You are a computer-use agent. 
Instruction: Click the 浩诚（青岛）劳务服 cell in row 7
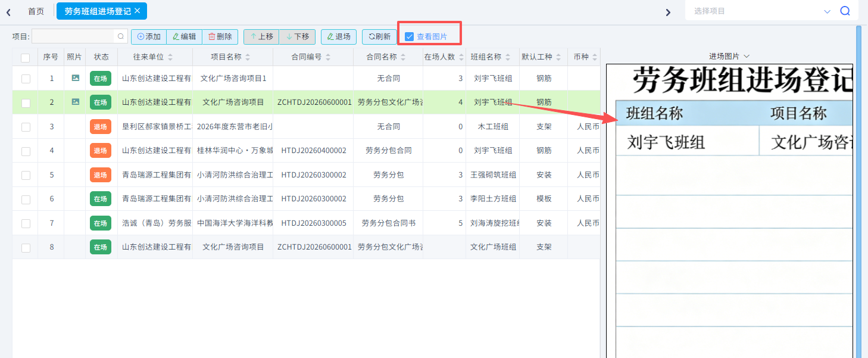point(155,223)
